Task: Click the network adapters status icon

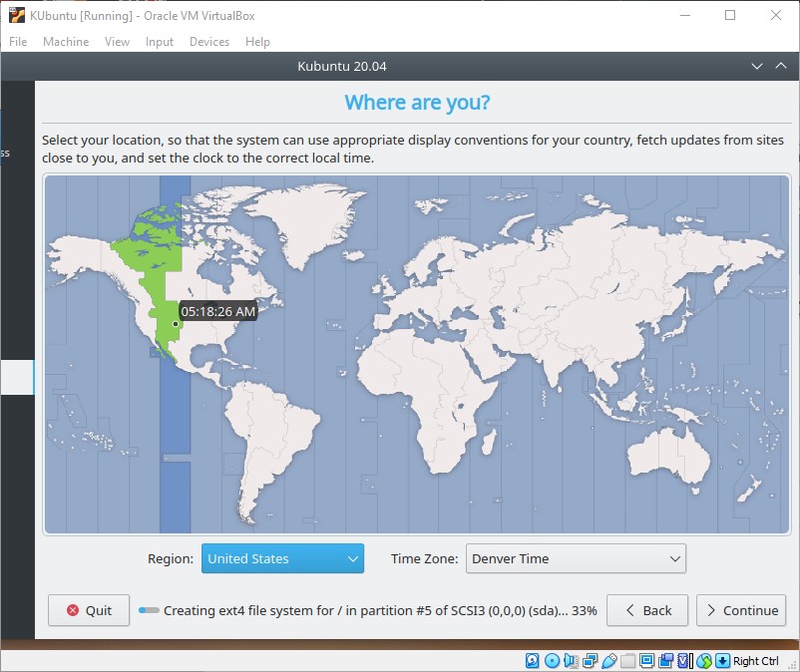Action: pos(590,661)
